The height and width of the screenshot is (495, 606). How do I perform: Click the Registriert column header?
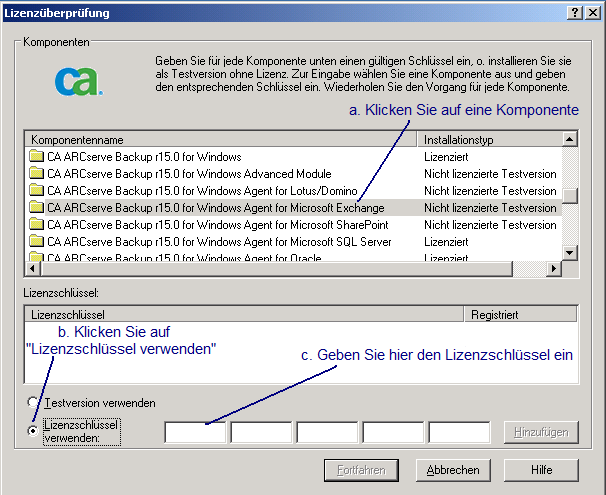pyautogui.click(x=520, y=315)
